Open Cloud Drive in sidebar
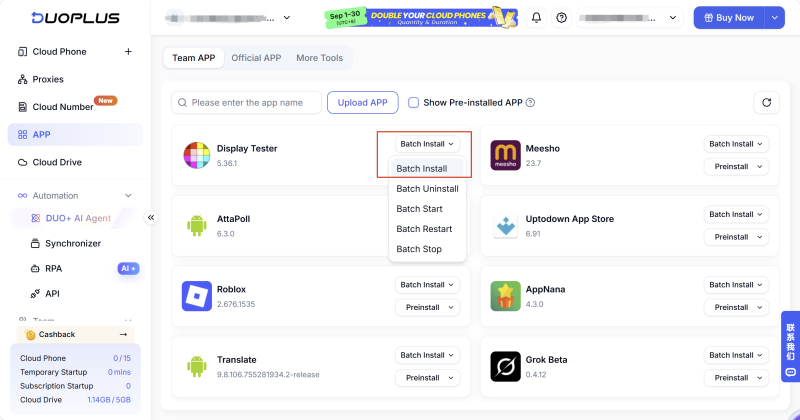This screenshot has height=420, width=800. [57, 162]
